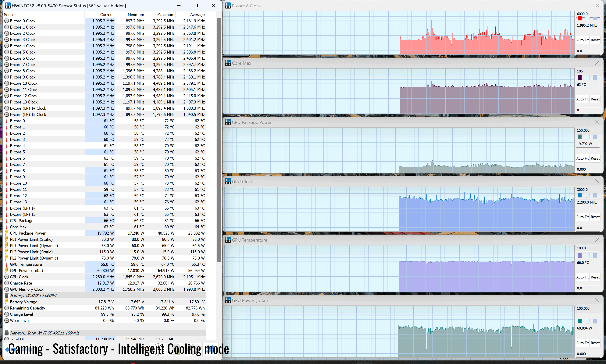This screenshot has height=364, width=606.
Task: Click the Average column header
Action: (x=191, y=15)
